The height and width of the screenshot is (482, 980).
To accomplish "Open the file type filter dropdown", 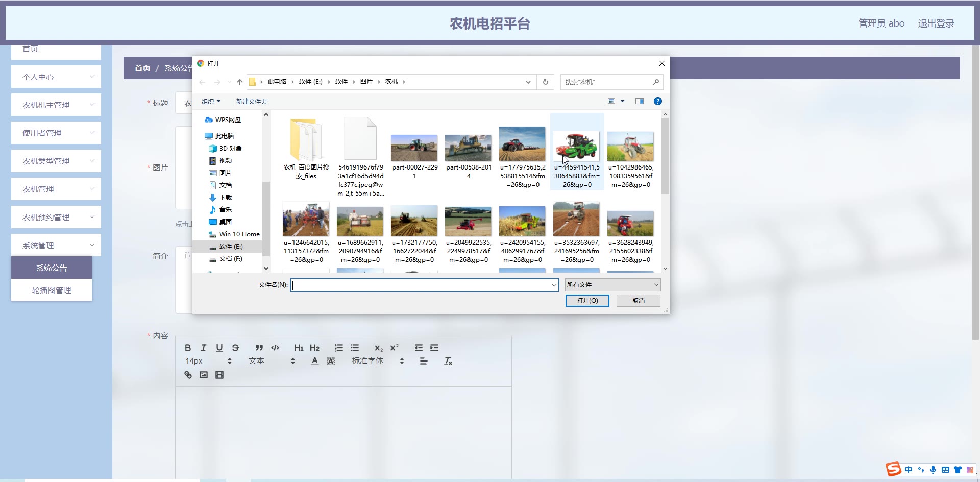I will [x=612, y=285].
